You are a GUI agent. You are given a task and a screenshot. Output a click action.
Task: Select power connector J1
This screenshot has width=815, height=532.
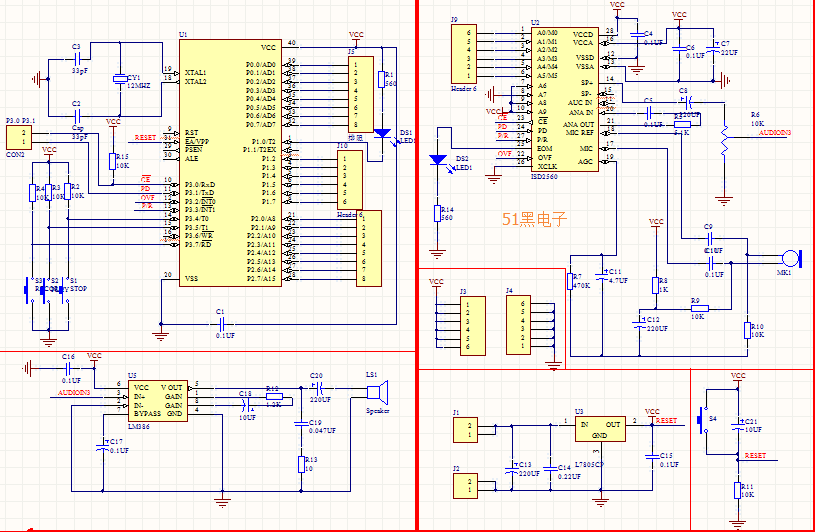pos(465,430)
